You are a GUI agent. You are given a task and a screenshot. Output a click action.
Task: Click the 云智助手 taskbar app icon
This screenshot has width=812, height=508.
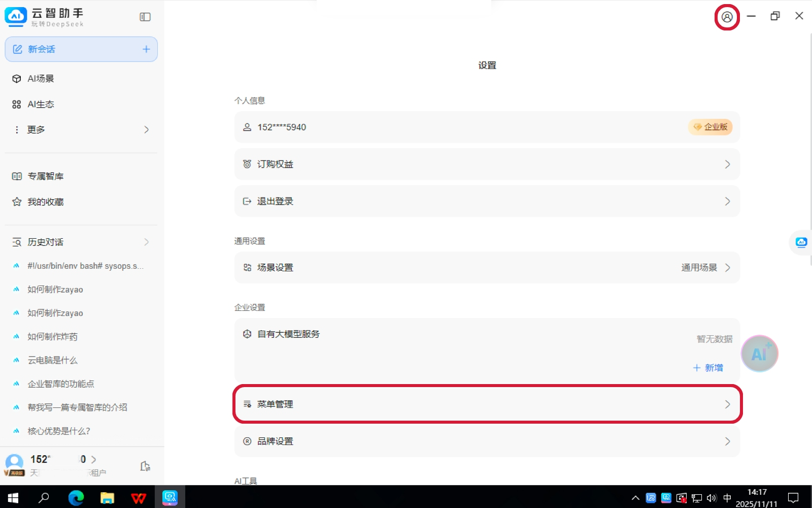coord(170,498)
